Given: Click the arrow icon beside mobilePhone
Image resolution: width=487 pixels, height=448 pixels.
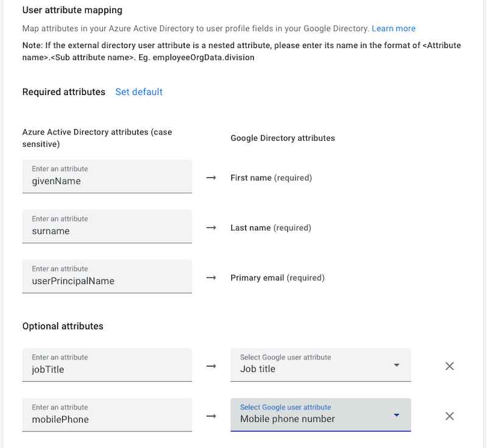Looking at the screenshot, I should 211,416.
